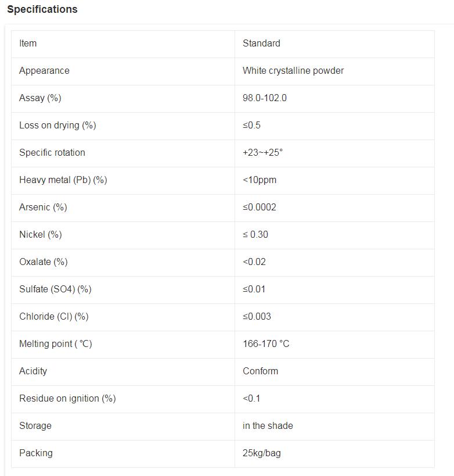The image size is (454, 476).
Task: Click the Oxalate (%) label
Action: pos(44,262)
